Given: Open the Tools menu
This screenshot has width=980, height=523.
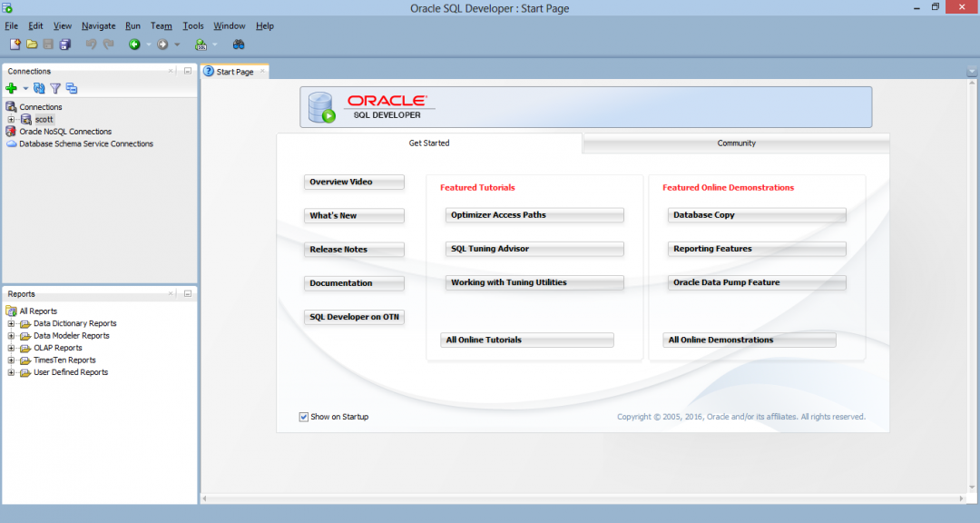Looking at the screenshot, I should point(192,25).
